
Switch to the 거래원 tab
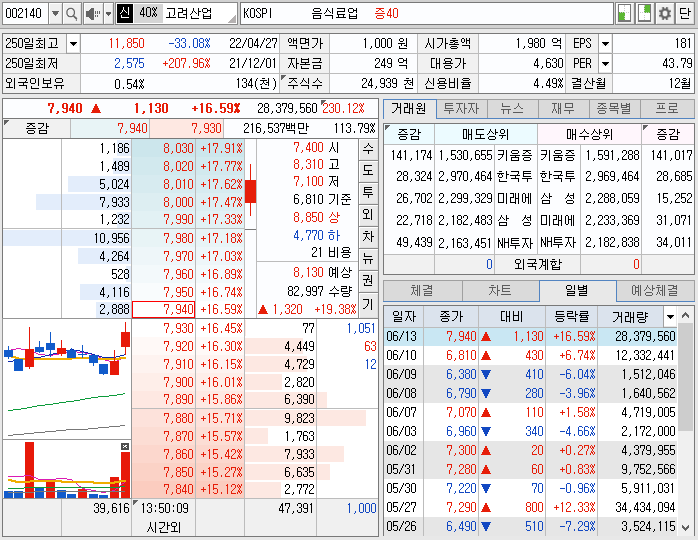click(x=409, y=108)
